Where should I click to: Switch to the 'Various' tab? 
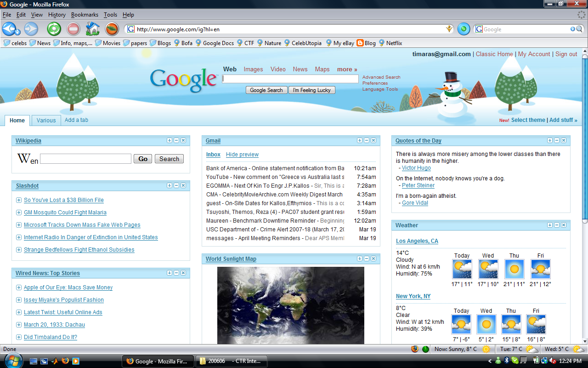point(46,121)
